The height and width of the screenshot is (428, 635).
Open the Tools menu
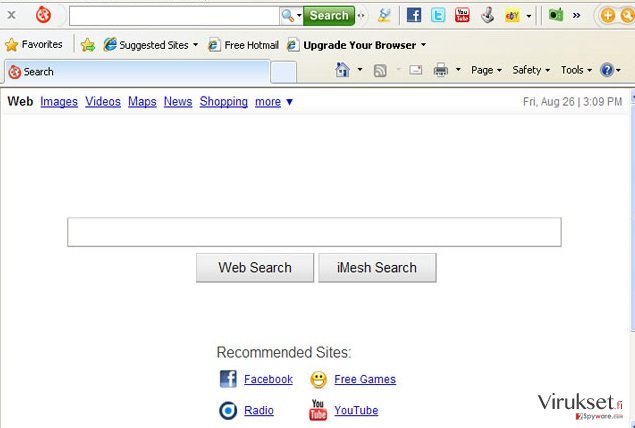point(576,70)
